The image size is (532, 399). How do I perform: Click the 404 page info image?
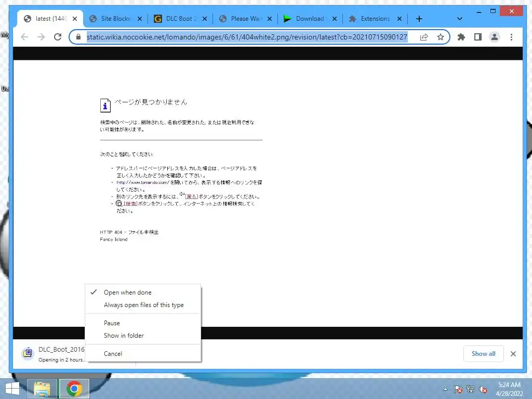pyautogui.click(x=105, y=105)
